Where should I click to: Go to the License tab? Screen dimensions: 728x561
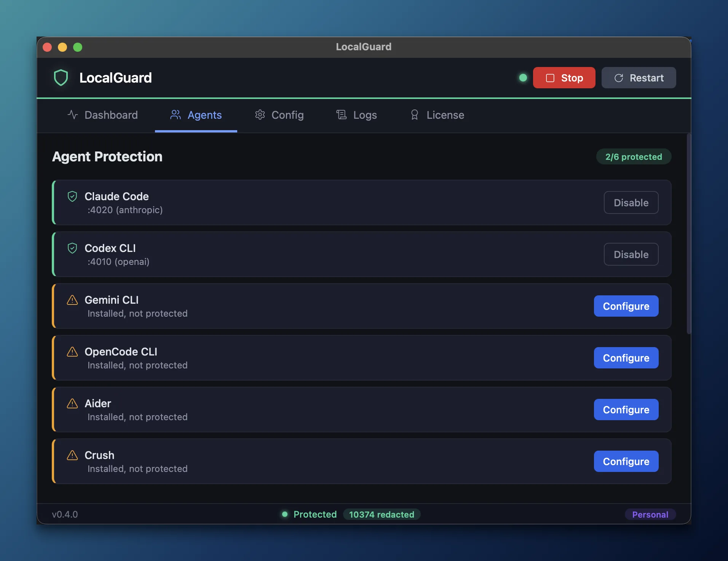point(437,115)
